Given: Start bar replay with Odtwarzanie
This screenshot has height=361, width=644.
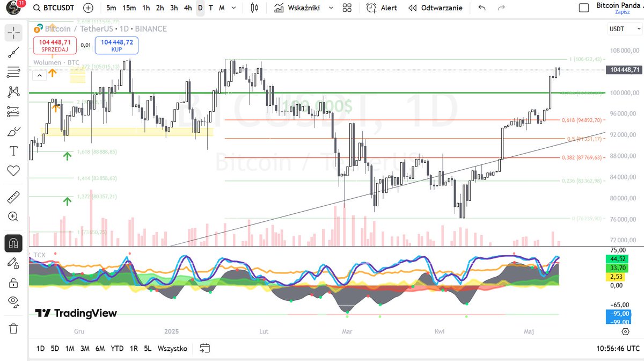Looking at the screenshot, I should (435, 8).
